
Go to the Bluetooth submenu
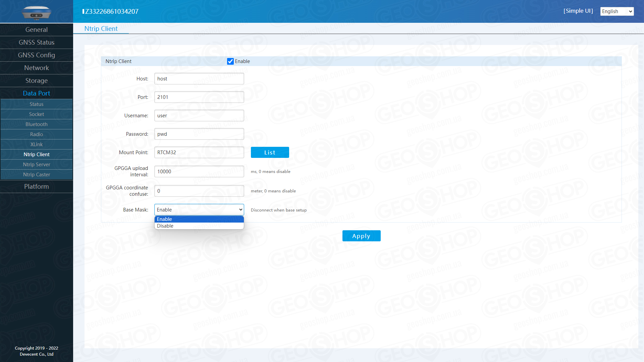coord(37,124)
